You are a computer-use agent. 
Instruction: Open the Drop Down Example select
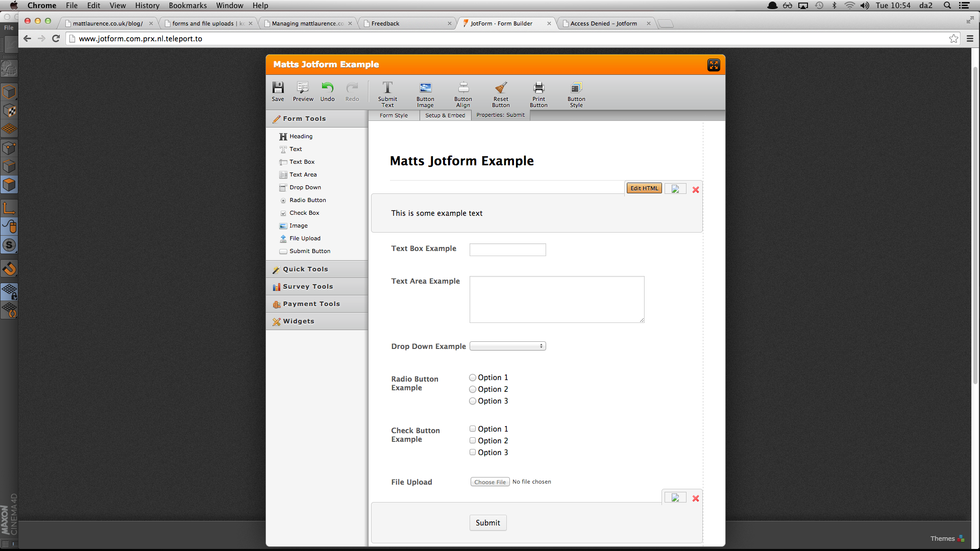507,346
